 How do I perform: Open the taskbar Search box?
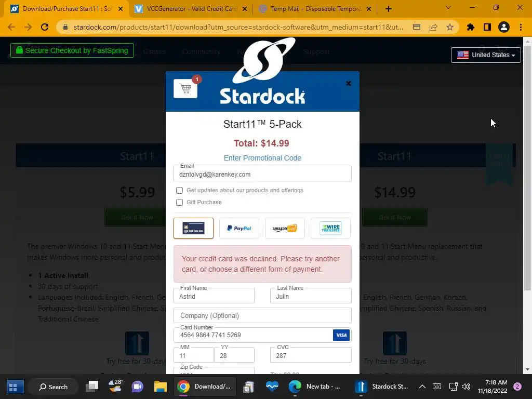click(54, 387)
